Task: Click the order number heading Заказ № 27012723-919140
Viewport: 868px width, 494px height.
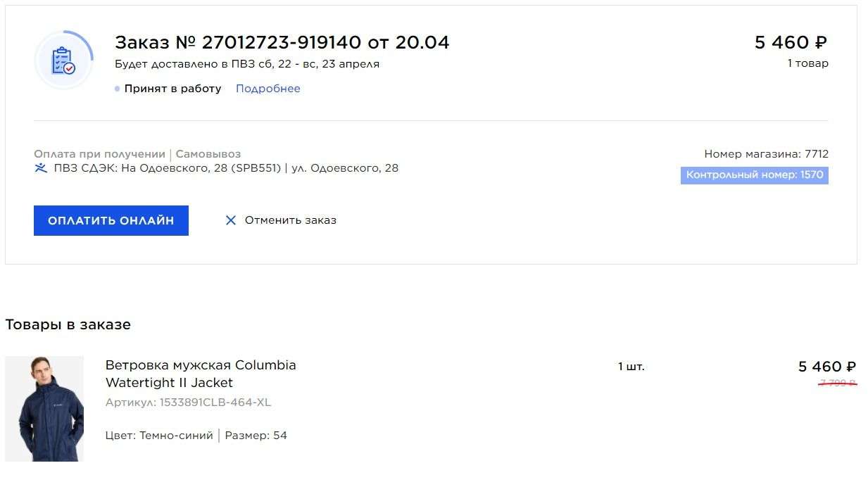Action: 282,42
